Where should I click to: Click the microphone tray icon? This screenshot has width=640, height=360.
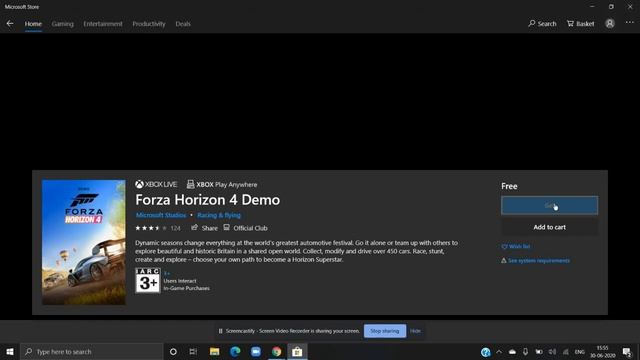pos(525,352)
